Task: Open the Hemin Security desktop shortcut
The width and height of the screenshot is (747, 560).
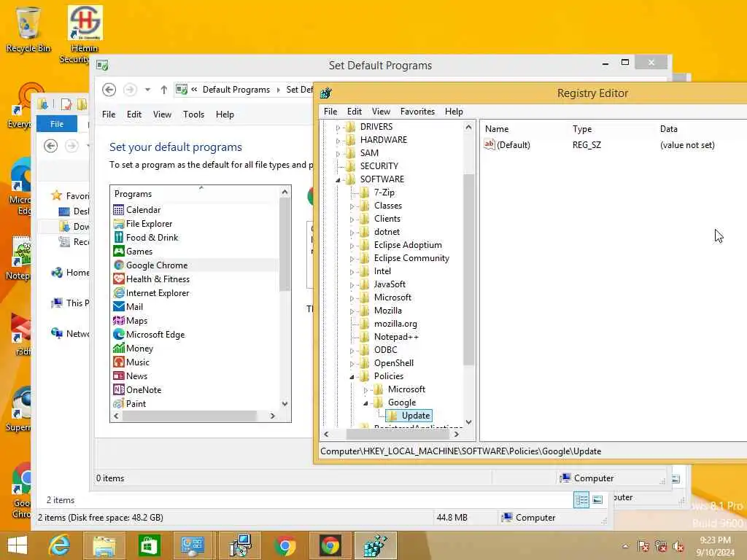Action: click(x=85, y=34)
